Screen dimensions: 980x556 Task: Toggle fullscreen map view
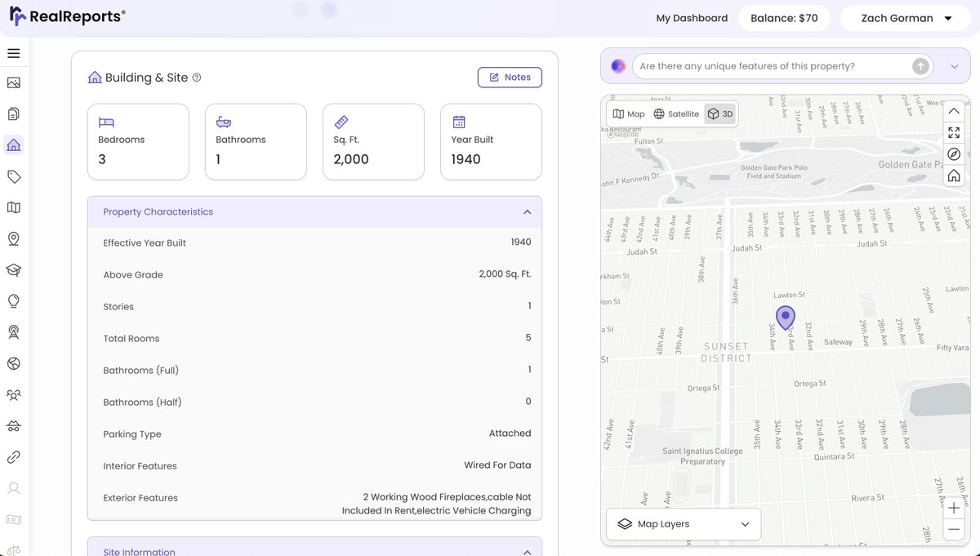[953, 132]
